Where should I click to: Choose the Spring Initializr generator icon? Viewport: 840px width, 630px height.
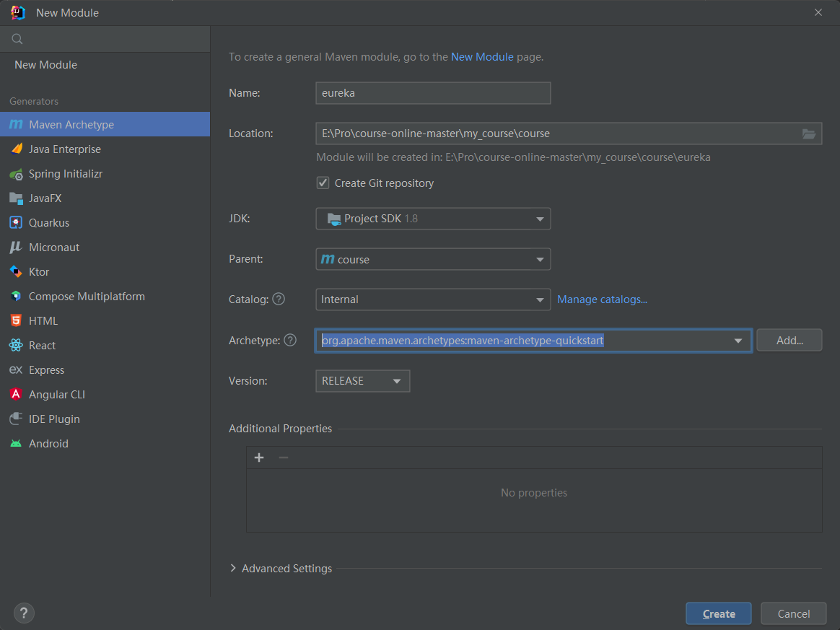pyautogui.click(x=16, y=174)
